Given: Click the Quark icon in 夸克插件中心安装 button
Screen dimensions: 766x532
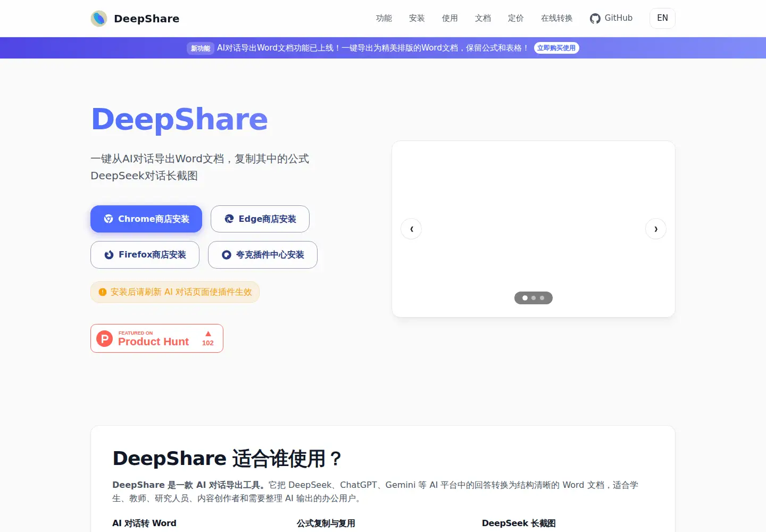Looking at the screenshot, I should [227, 255].
